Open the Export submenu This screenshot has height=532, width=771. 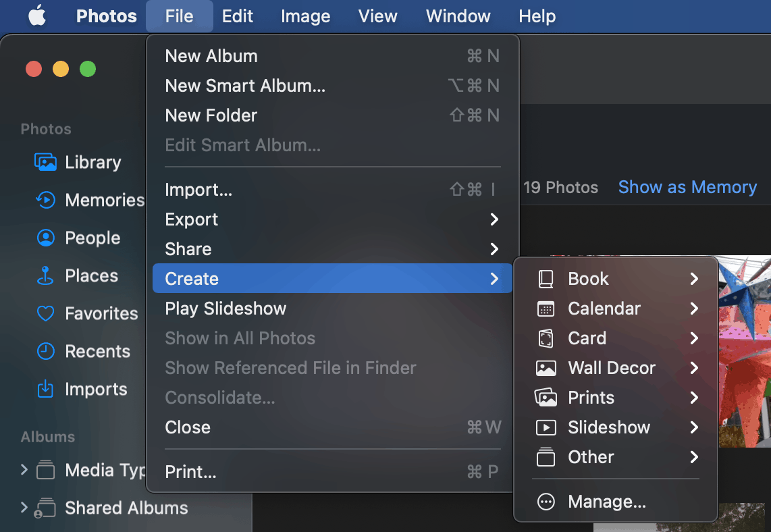point(191,219)
